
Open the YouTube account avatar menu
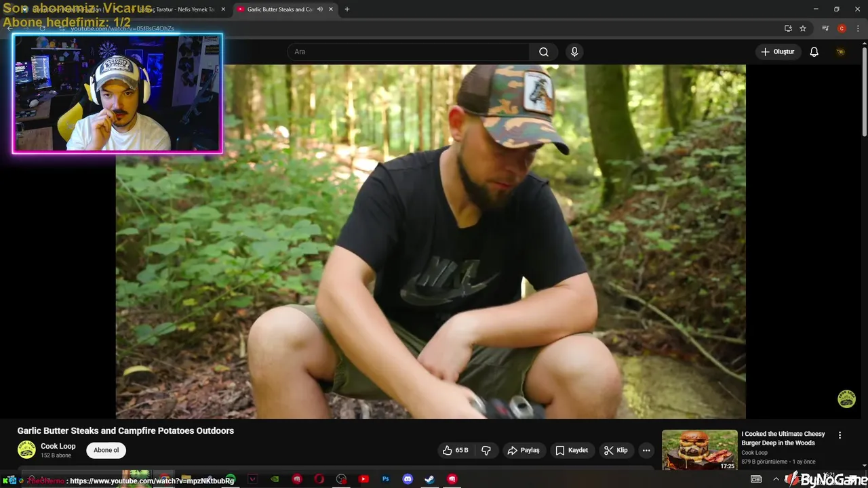[x=841, y=52]
